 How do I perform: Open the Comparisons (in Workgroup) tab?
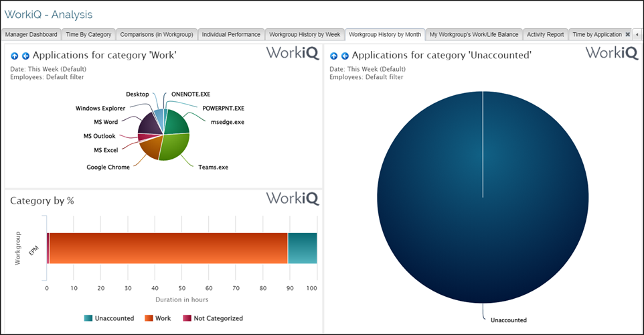click(157, 34)
